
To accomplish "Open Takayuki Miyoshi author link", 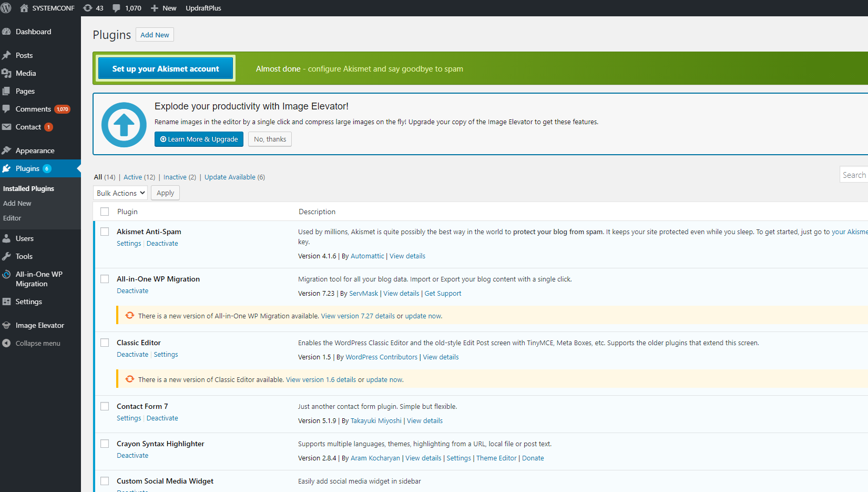I will point(376,421).
